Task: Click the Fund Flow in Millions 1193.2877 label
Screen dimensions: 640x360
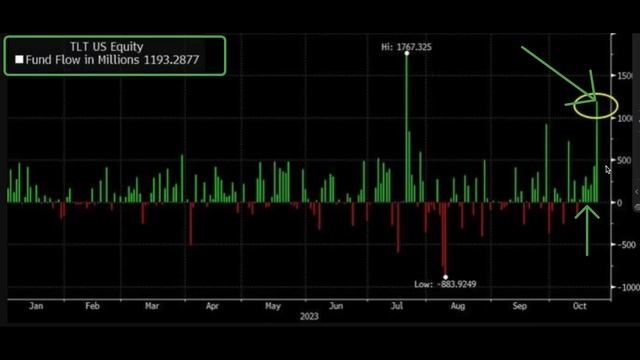Action: coord(112,60)
